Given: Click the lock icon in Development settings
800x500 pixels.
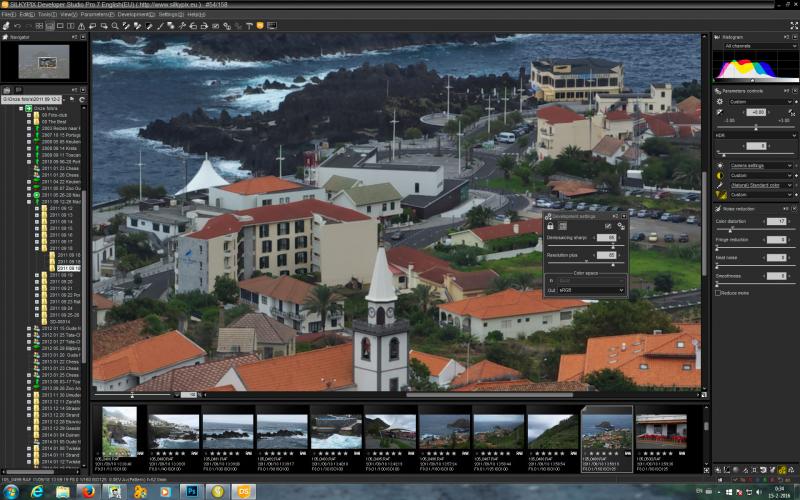Looking at the screenshot, I should [550, 226].
